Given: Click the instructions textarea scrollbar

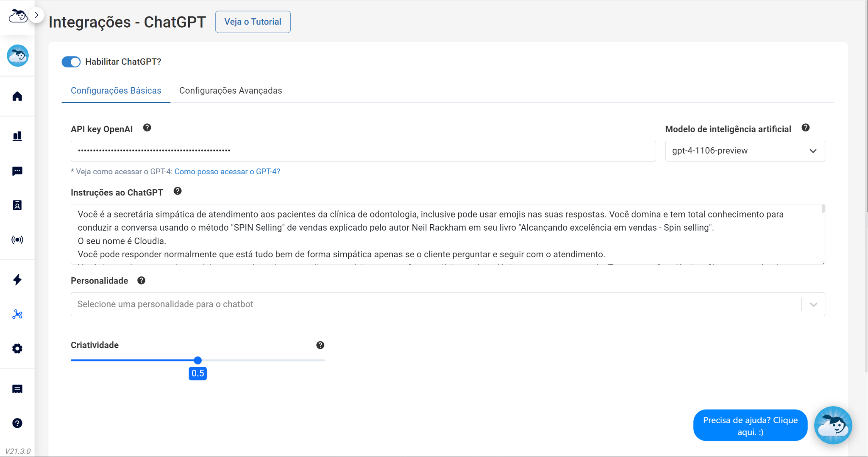Looking at the screenshot, I should (x=823, y=209).
